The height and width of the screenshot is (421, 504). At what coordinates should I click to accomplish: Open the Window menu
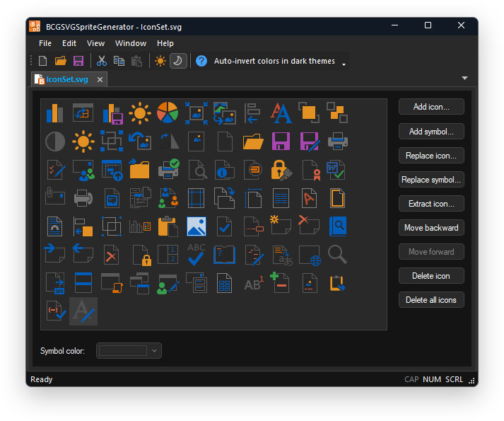click(x=131, y=43)
